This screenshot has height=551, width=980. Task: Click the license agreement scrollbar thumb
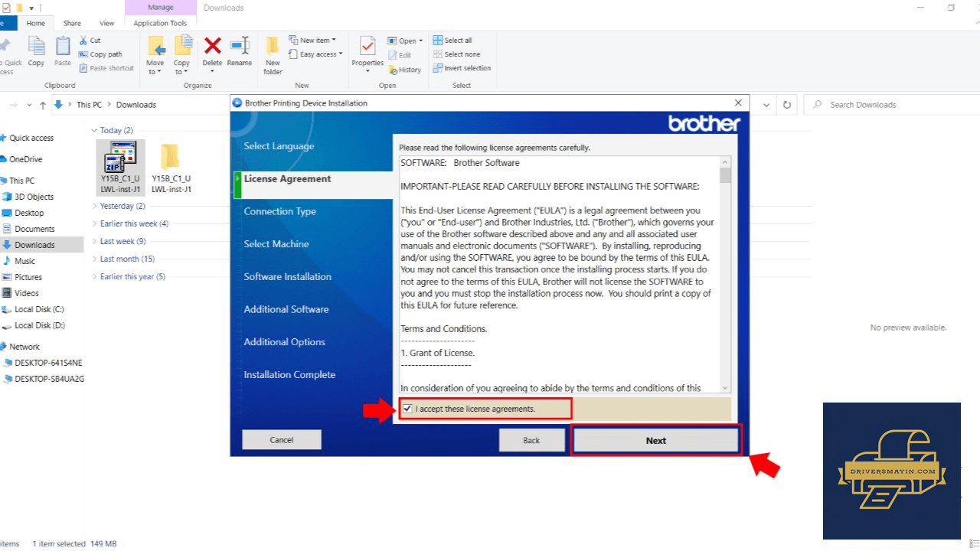[x=725, y=175]
